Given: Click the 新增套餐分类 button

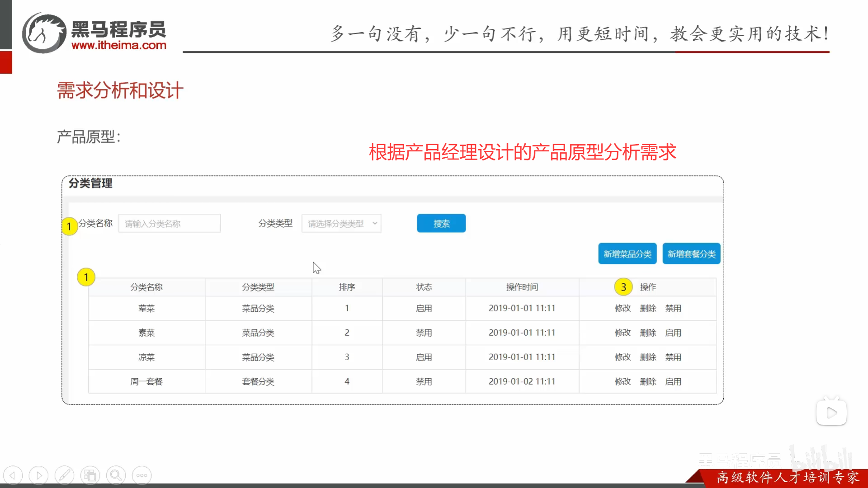Looking at the screenshot, I should pyautogui.click(x=691, y=253).
